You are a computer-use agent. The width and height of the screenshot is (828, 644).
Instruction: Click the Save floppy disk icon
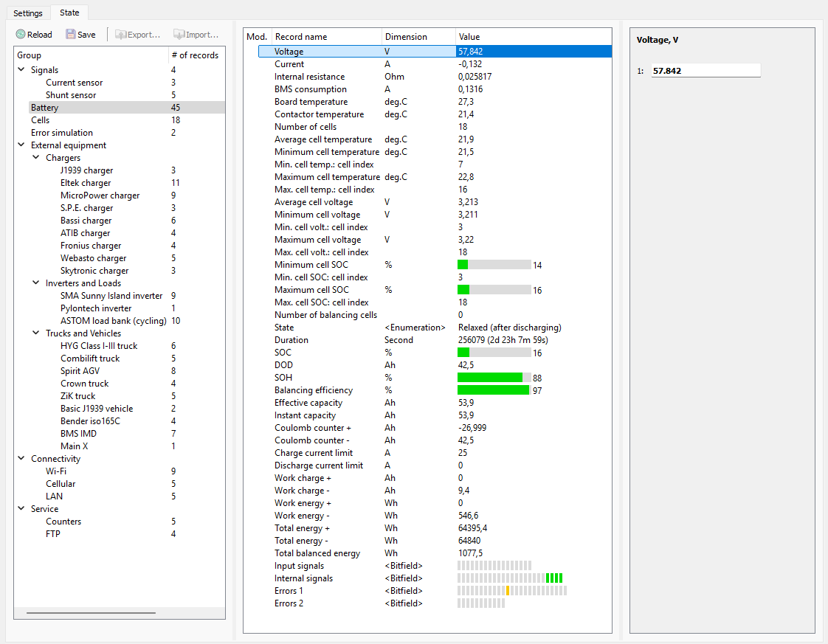[71, 35]
